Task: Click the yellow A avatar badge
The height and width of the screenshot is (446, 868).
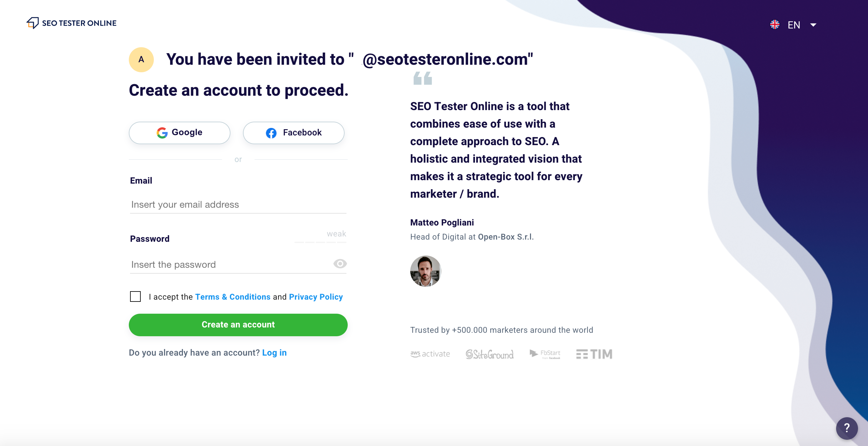Action: tap(141, 59)
